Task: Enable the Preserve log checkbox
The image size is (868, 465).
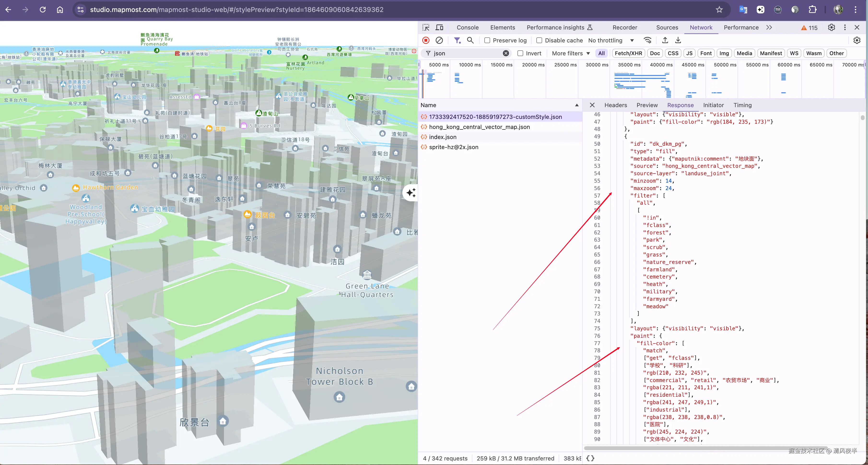Action: tap(487, 41)
